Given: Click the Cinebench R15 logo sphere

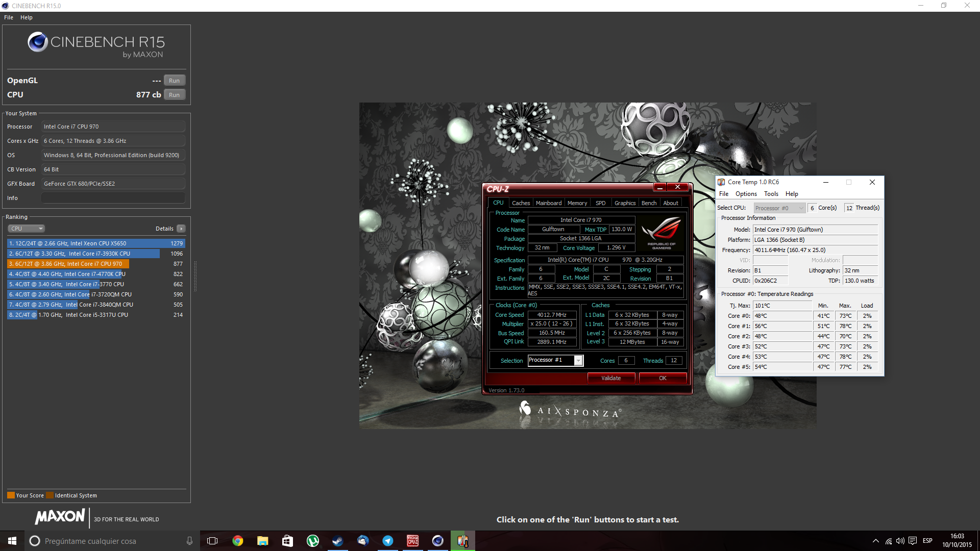Looking at the screenshot, I should [x=38, y=42].
